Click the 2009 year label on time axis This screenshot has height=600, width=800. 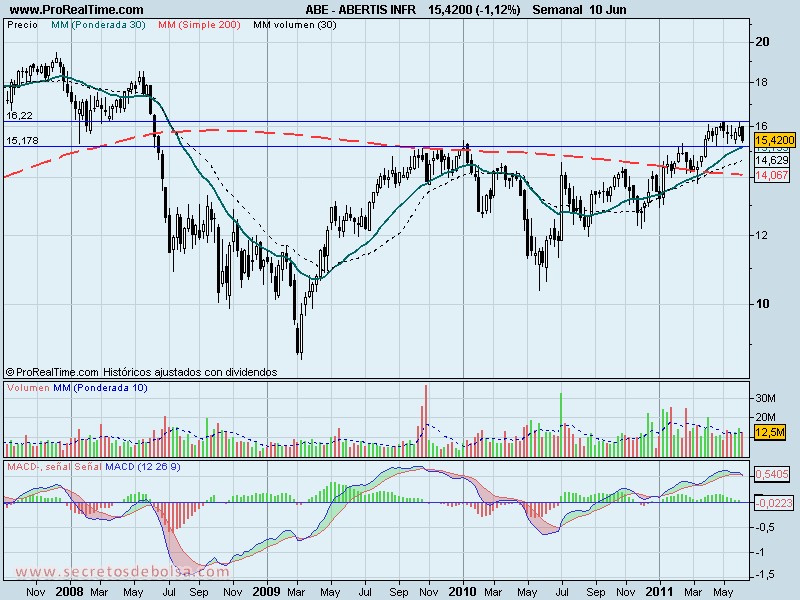tap(266, 592)
